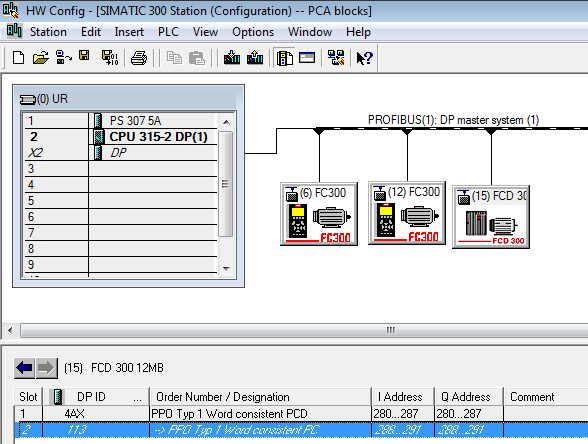The width and height of the screenshot is (588, 444).
Task: Open the Help menu
Action: tap(358, 32)
